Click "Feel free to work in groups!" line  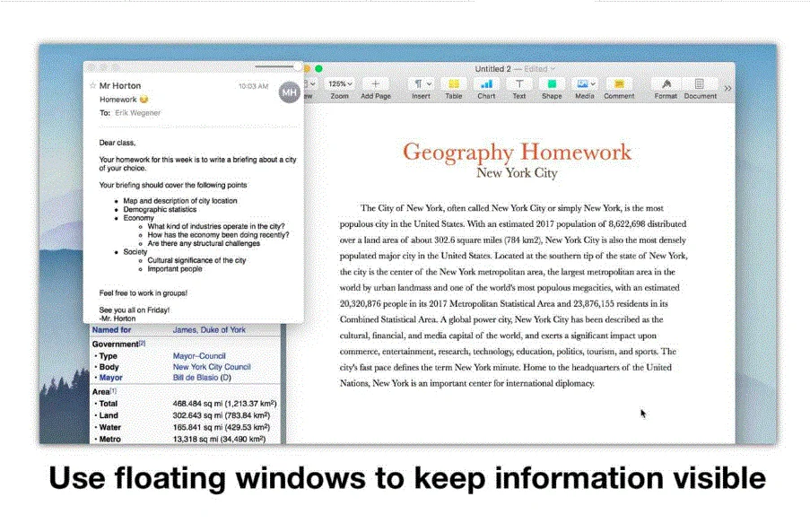(x=144, y=292)
